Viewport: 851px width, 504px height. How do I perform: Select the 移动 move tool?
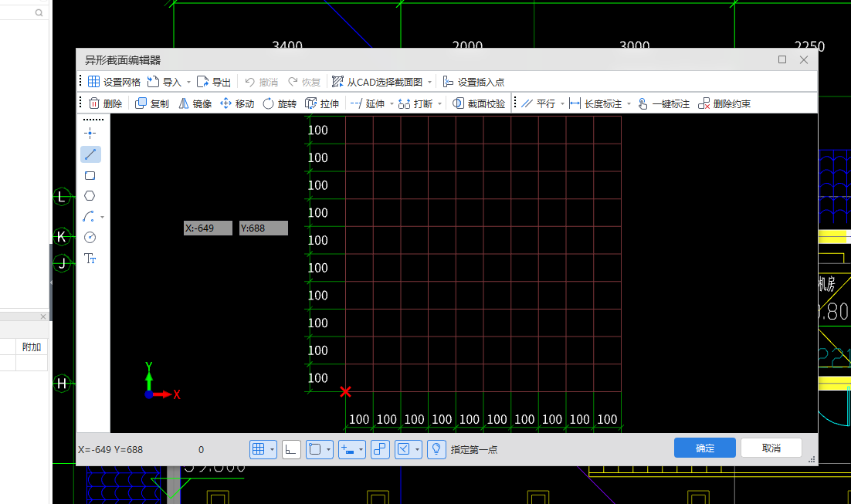tap(237, 103)
